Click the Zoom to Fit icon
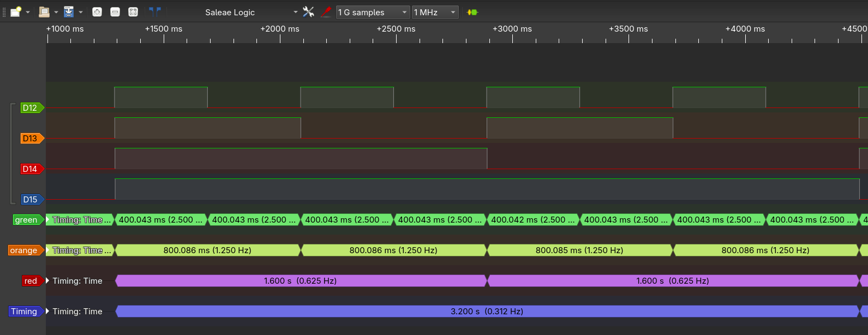868x335 pixels. point(133,12)
